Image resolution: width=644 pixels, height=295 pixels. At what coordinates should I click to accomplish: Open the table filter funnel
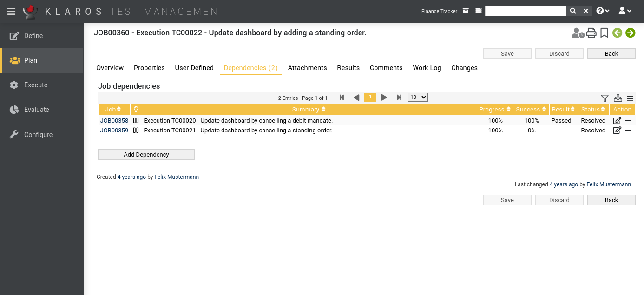point(605,98)
